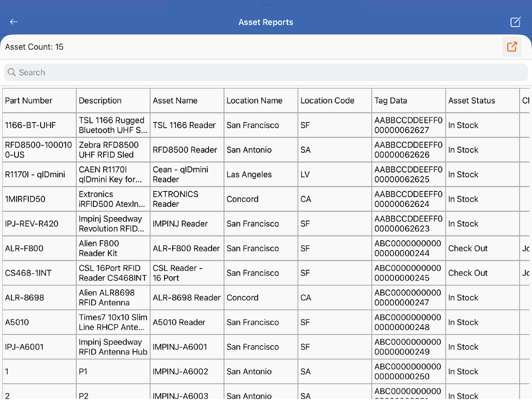Click the three-dot multitasking handle at top
This screenshot has width=532, height=400.
click(x=266, y=5)
